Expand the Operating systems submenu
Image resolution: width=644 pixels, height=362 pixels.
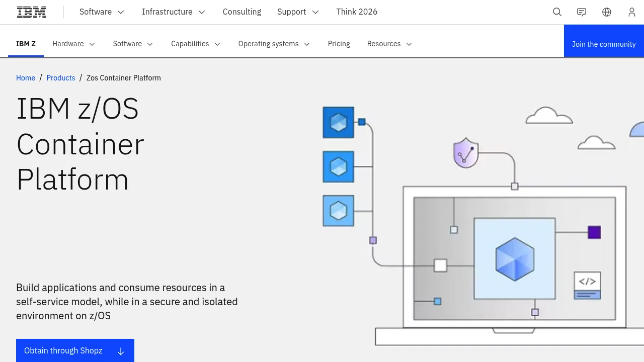(x=274, y=44)
